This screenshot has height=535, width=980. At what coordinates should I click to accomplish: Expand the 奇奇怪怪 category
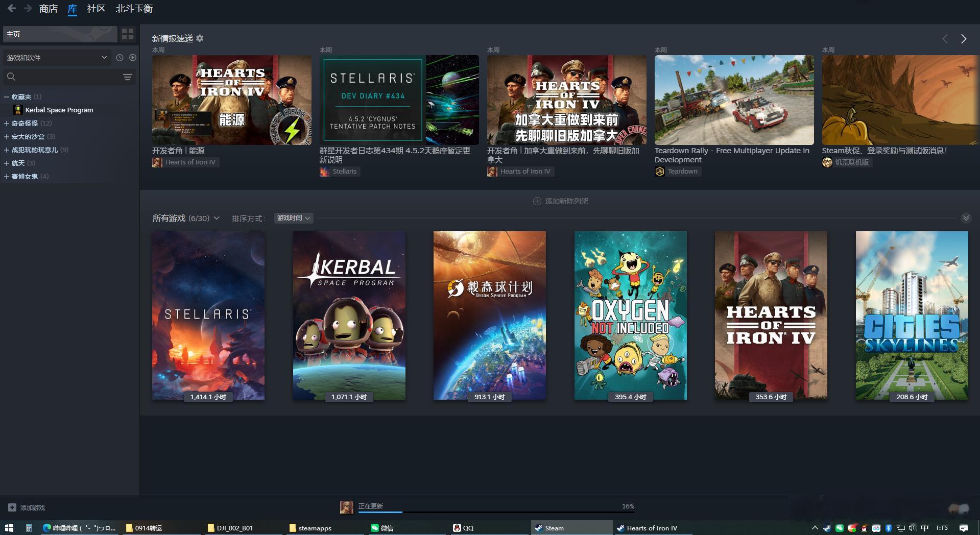[x=7, y=123]
